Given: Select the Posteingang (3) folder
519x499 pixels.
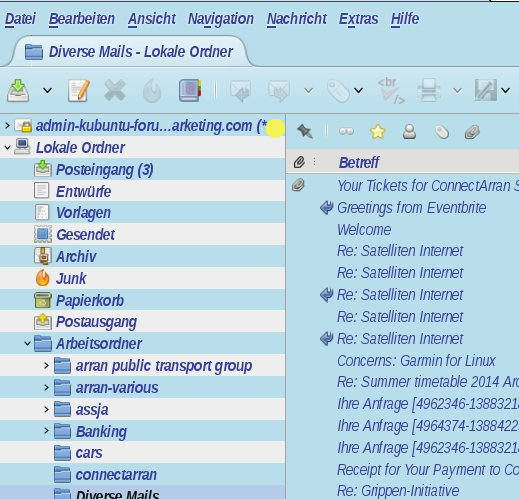Looking at the screenshot, I should (x=142, y=169).
